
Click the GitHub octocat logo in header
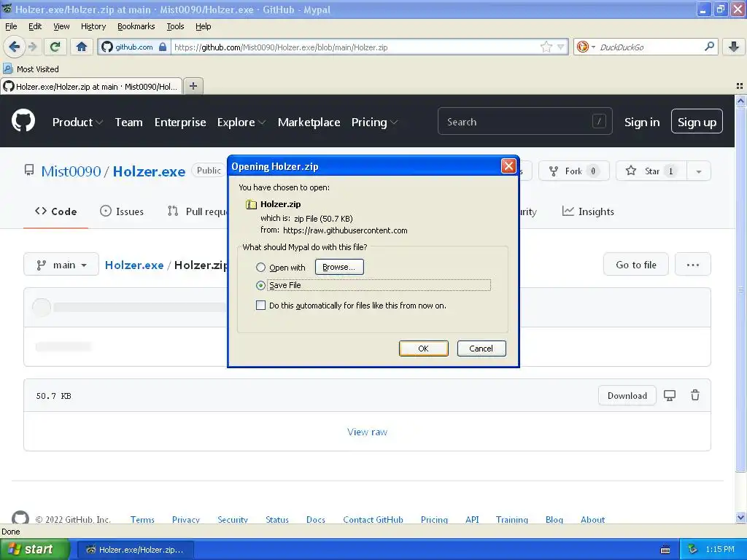pyautogui.click(x=23, y=120)
